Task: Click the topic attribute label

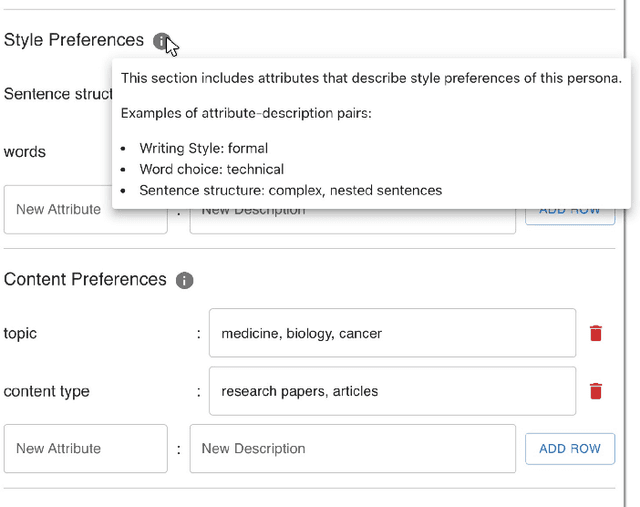Action: 21,333
